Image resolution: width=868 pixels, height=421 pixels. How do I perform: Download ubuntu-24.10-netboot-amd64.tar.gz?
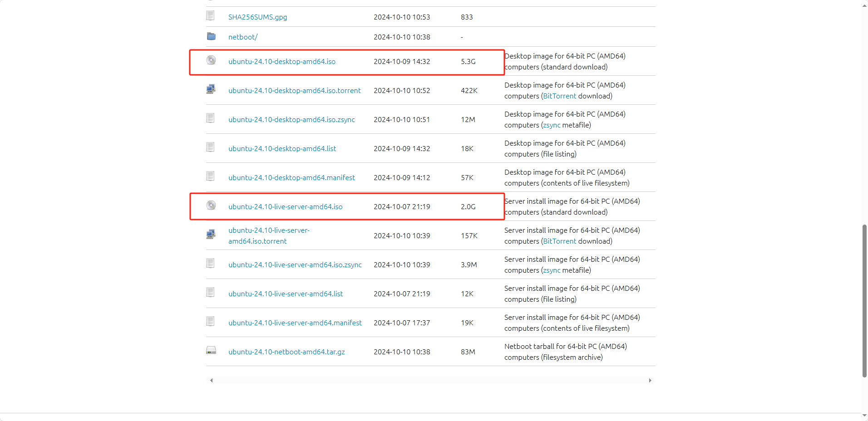coord(286,352)
